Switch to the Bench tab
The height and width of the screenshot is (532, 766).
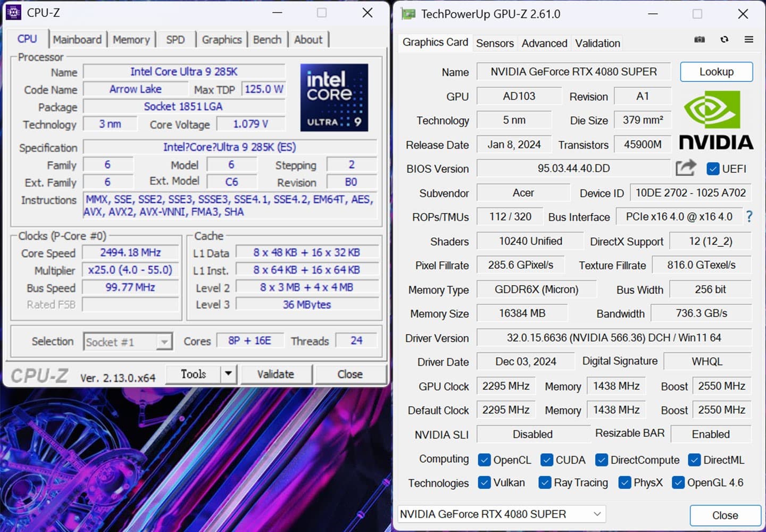pyautogui.click(x=267, y=39)
